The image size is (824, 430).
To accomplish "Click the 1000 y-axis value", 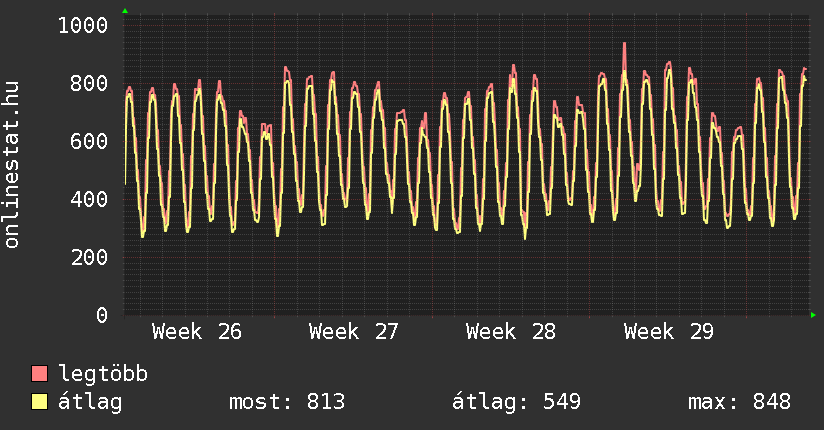I will (83, 25).
